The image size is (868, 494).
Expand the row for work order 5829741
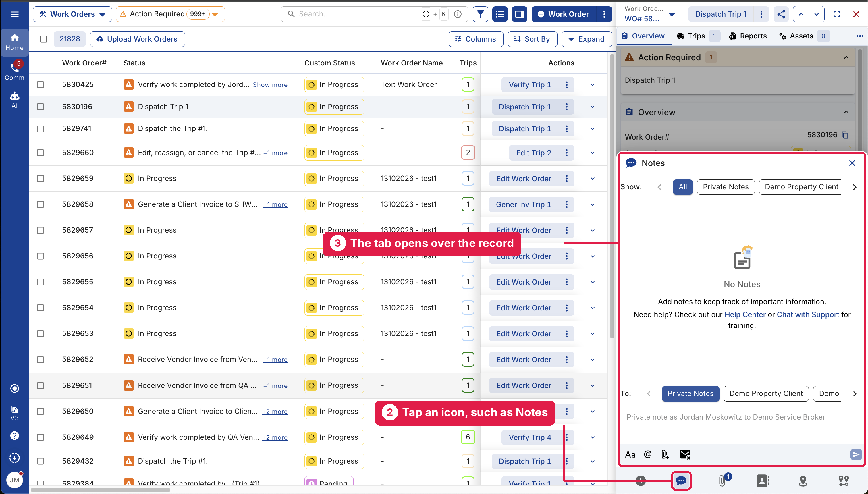pos(593,129)
